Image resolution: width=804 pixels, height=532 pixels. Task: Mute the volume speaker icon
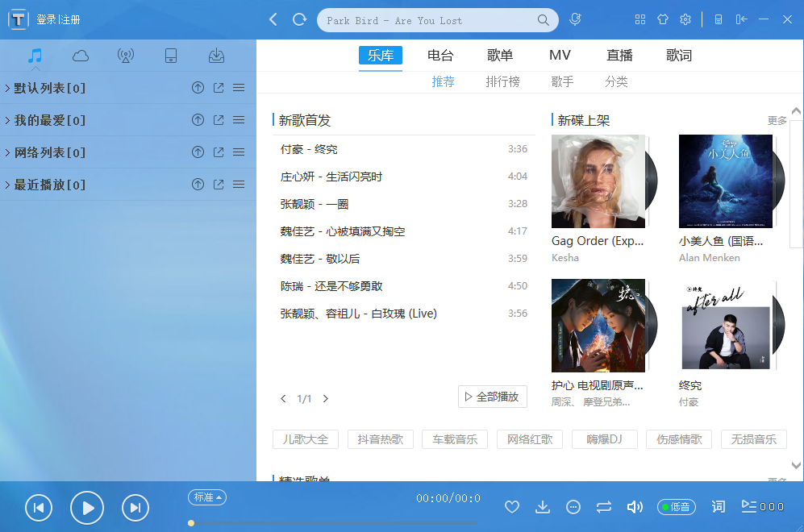(635, 506)
